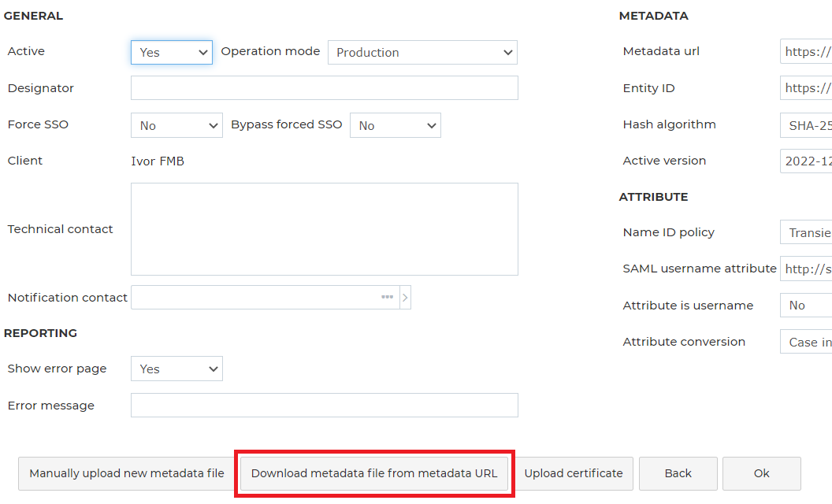Focus the Active version field
Screen dimensions: 832x504
coord(806,161)
